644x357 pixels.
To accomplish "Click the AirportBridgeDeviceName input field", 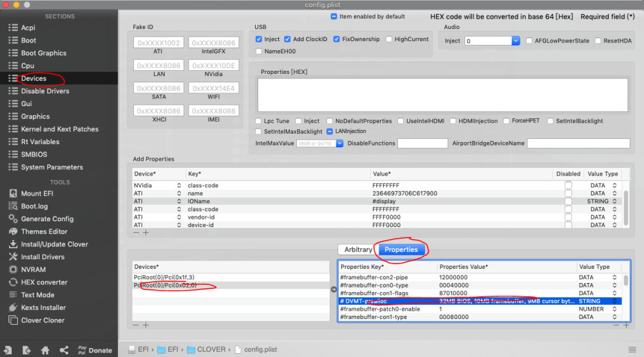I will click(x=578, y=143).
